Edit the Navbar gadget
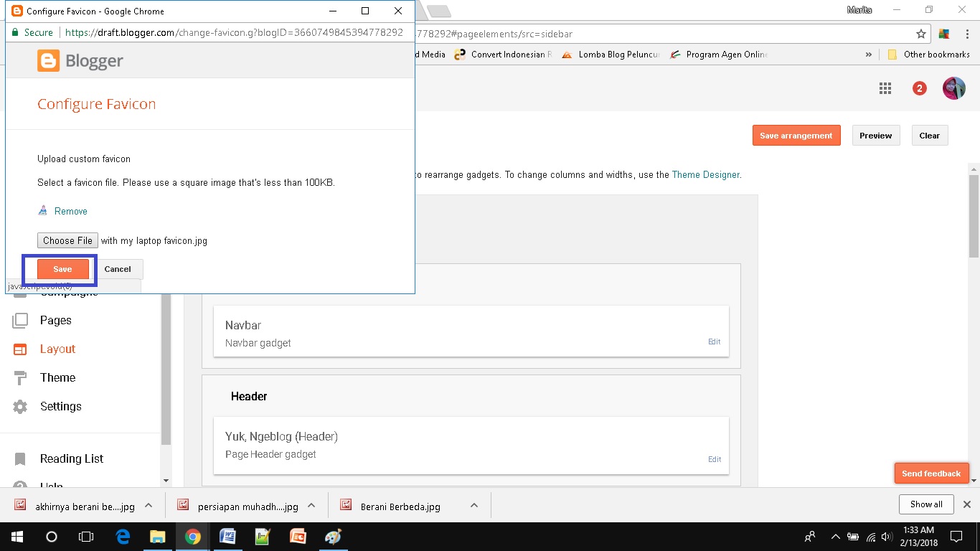This screenshot has width=980, height=551. point(715,342)
